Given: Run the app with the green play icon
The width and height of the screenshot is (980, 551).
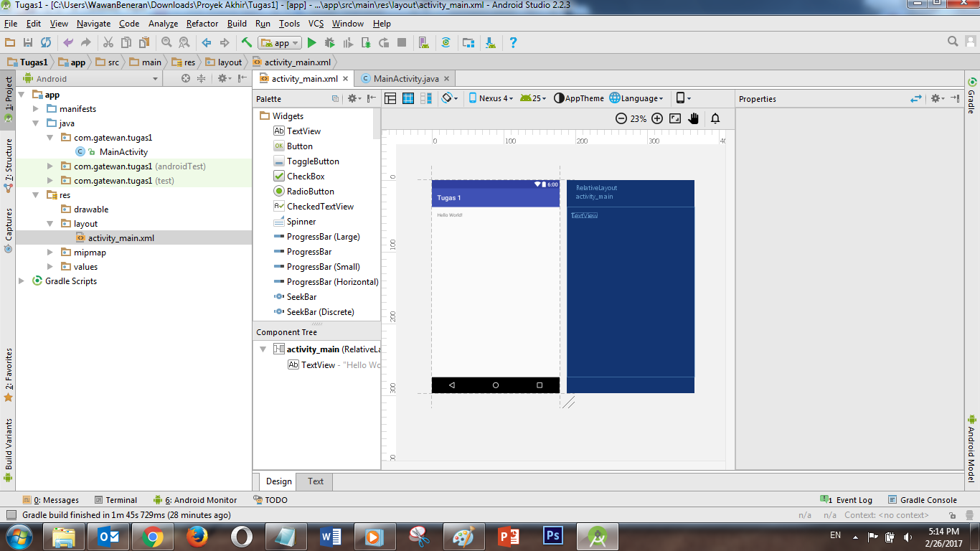Looking at the screenshot, I should [312, 43].
